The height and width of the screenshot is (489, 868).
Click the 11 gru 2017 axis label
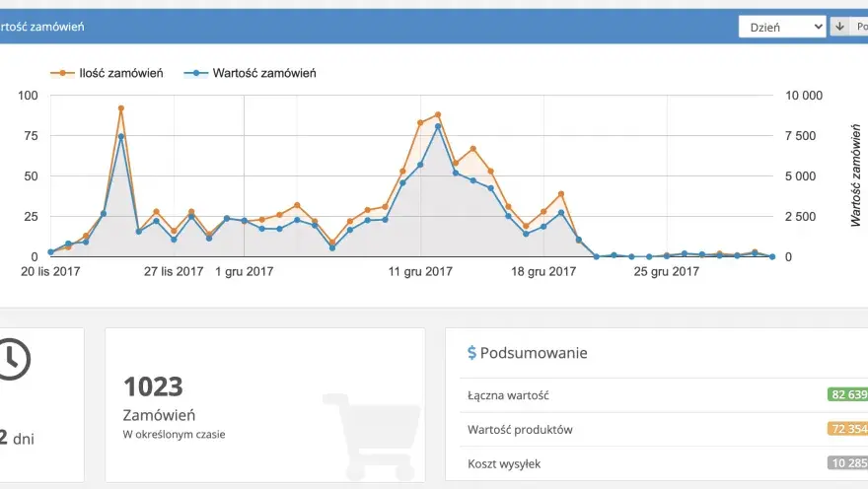(x=420, y=271)
